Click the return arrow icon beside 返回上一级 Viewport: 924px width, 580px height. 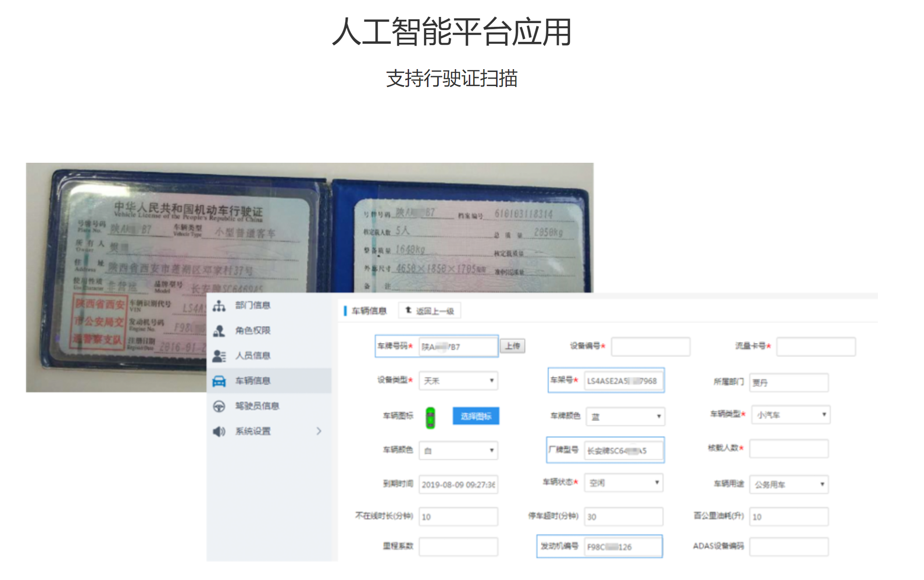point(408,310)
